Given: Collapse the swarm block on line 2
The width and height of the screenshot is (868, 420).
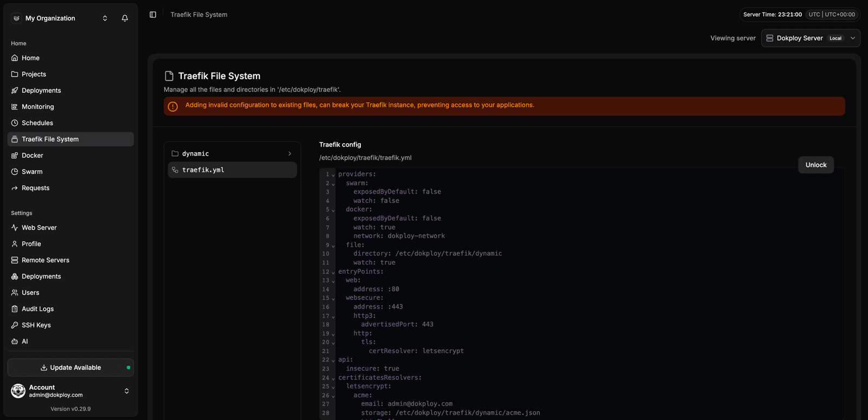Looking at the screenshot, I should click(333, 184).
